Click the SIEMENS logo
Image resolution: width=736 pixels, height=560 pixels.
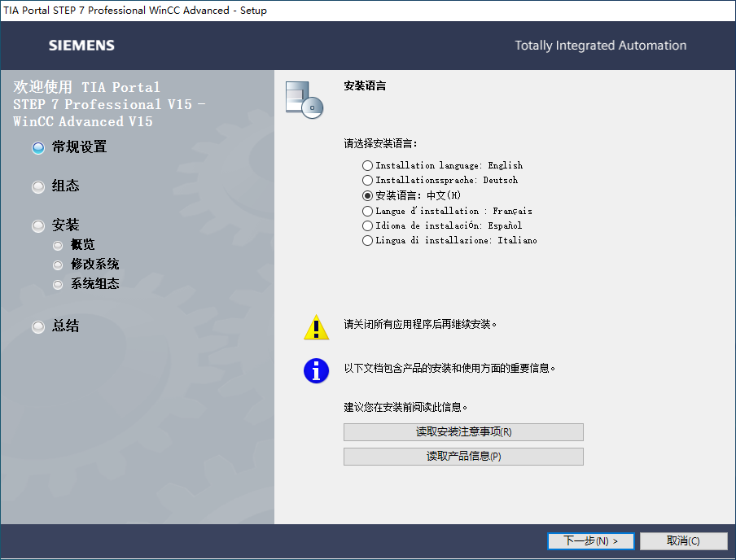pyautogui.click(x=81, y=46)
